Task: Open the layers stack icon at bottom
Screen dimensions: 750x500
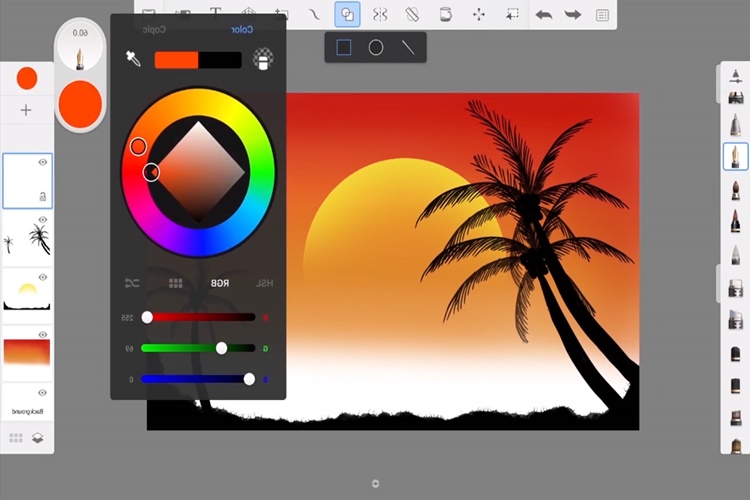Action: click(x=37, y=438)
